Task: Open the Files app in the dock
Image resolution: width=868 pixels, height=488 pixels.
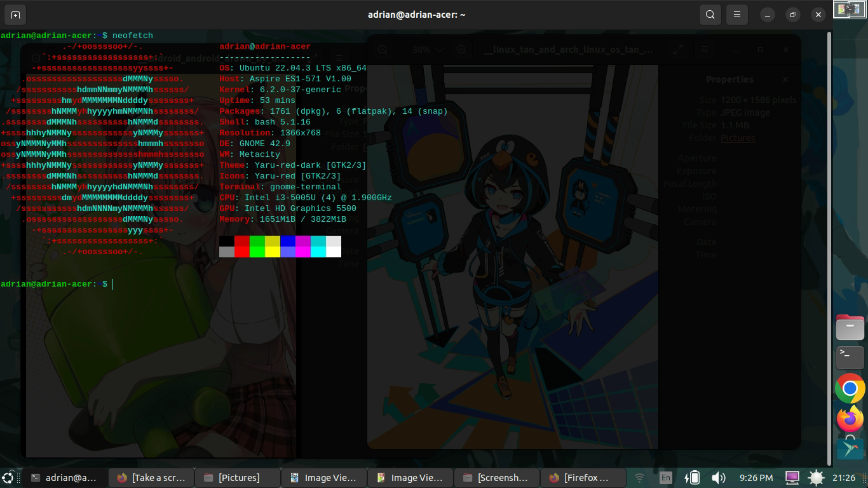Action: pos(850,328)
